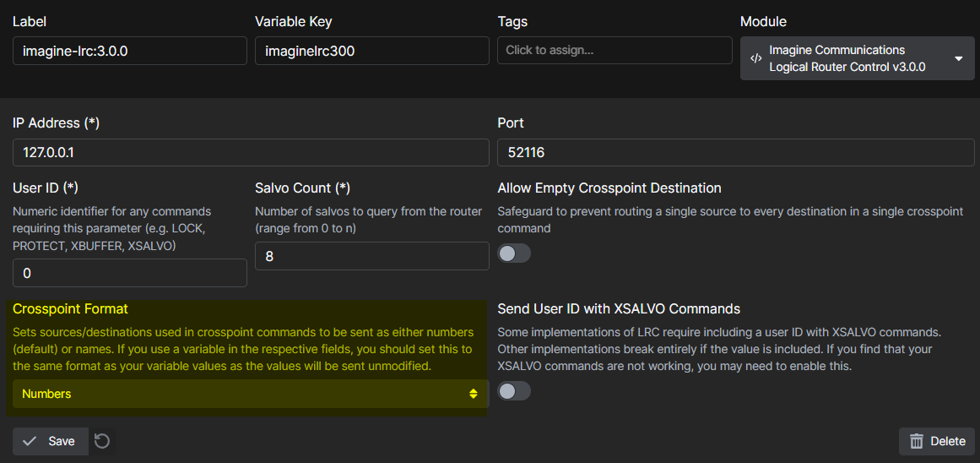
Task: Click the Tags label
Action: (512, 21)
